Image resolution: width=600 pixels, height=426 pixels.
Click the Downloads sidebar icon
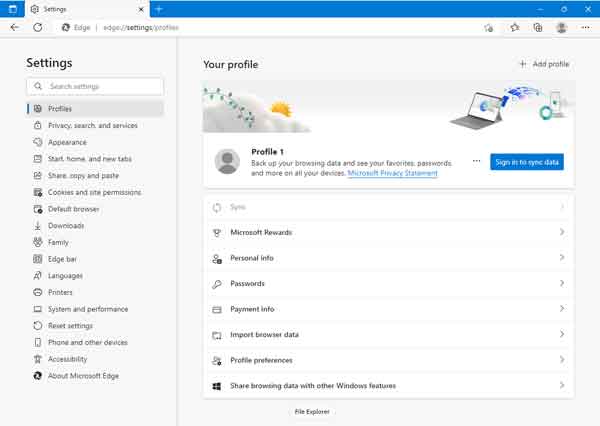coord(38,226)
